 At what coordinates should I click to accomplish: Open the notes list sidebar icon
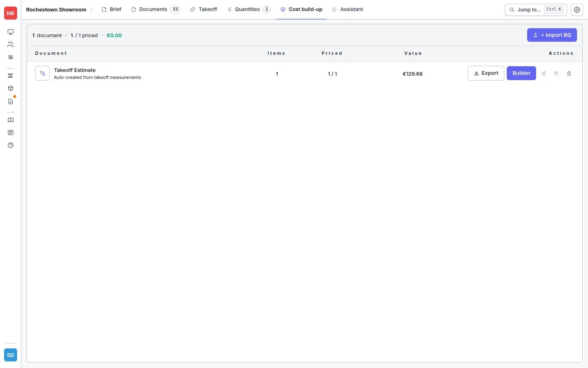tap(11, 132)
